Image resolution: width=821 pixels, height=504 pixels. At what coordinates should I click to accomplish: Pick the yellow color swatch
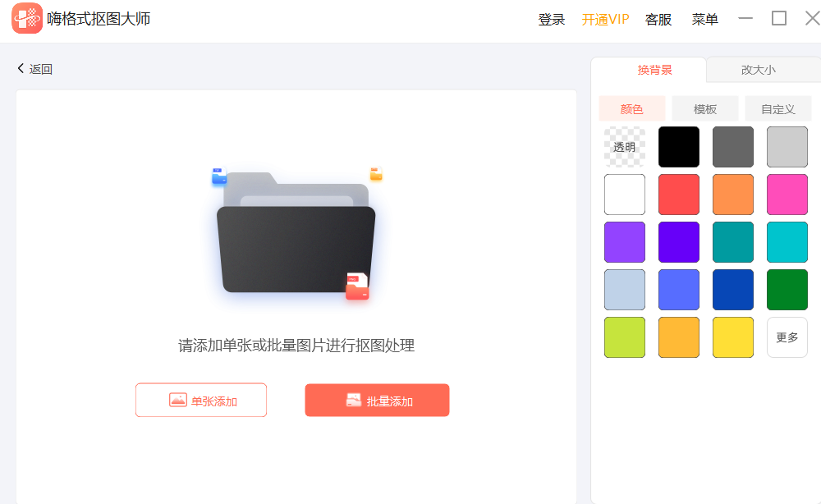733,337
